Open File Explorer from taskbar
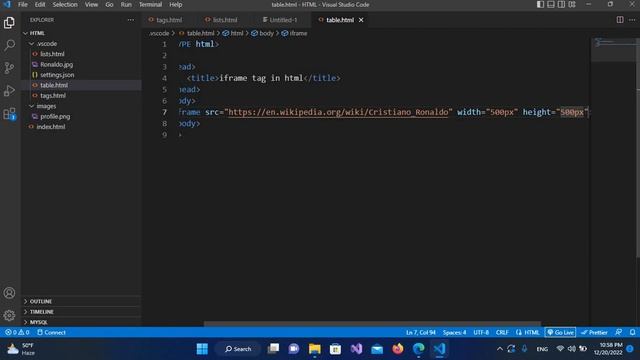The height and width of the screenshot is (360, 640). (x=314, y=349)
